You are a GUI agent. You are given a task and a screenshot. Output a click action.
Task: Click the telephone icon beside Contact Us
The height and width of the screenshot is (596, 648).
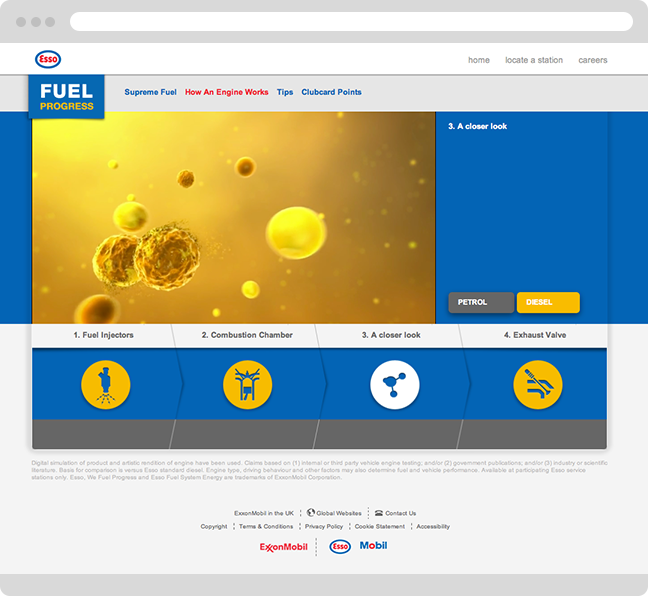[x=379, y=513]
